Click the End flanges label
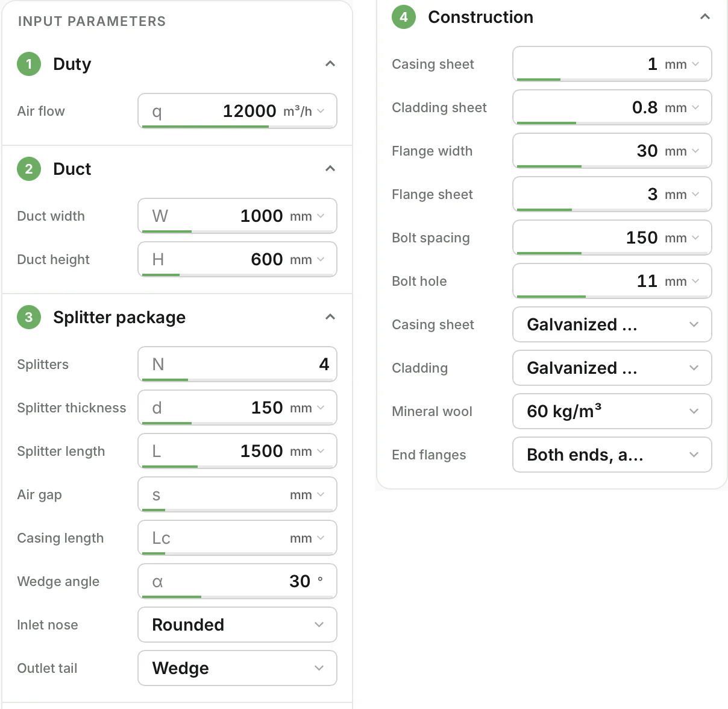Viewport: 728px width, 709px height. click(429, 455)
